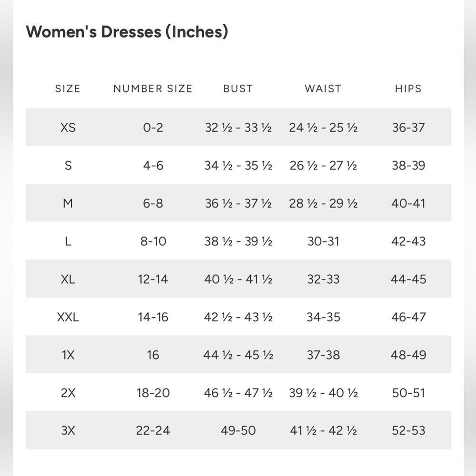Click the number size 18-20 cell
This screenshot has width=476, height=476.
coord(153,393)
